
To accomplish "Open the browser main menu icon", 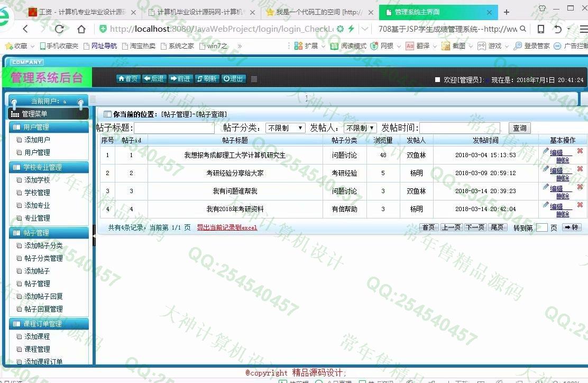I will (584, 29).
